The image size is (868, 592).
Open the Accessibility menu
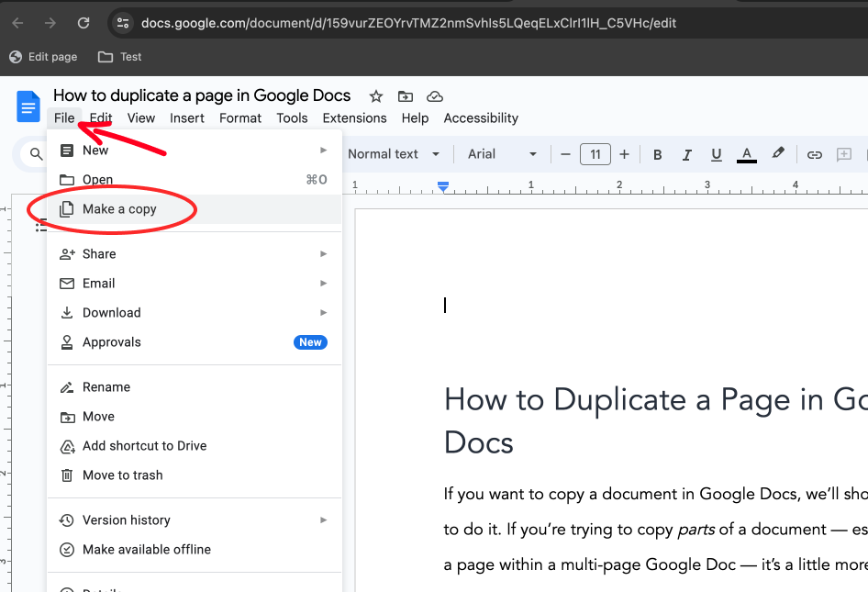pyautogui.click(x=481, y=118)
